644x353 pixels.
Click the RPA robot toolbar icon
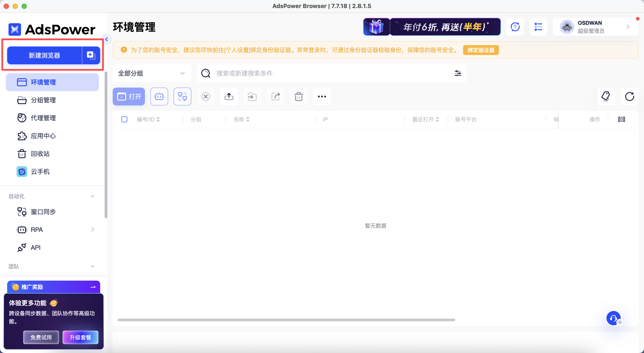tap(159, 97)
